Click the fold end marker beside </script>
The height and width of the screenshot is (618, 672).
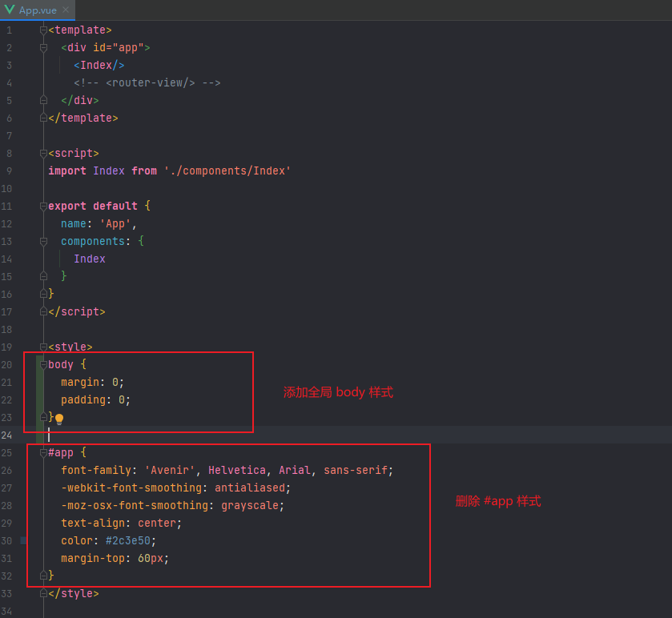(x=43, y=311)
